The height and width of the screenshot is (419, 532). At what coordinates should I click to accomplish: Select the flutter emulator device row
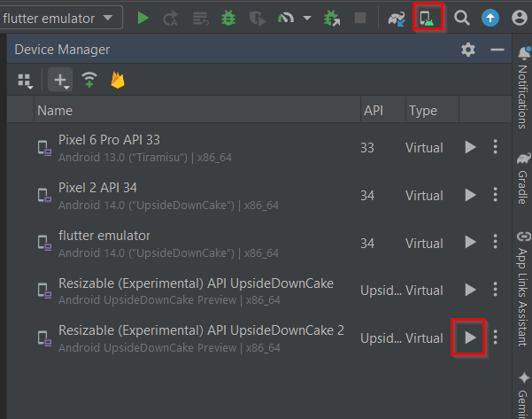[x=258, y=244]
